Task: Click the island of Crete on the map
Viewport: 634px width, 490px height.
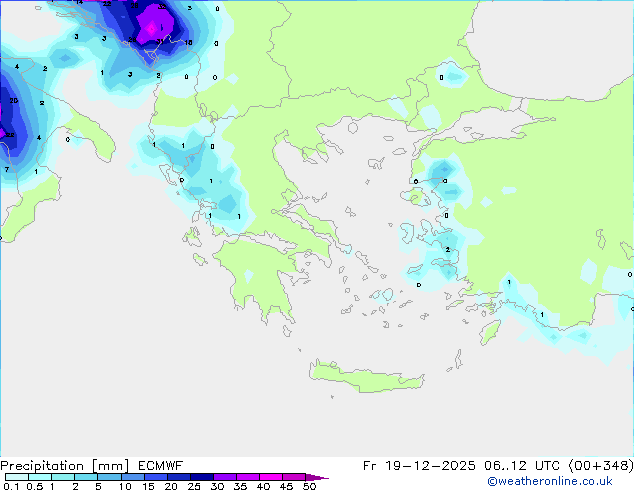Action: point(366,377)
